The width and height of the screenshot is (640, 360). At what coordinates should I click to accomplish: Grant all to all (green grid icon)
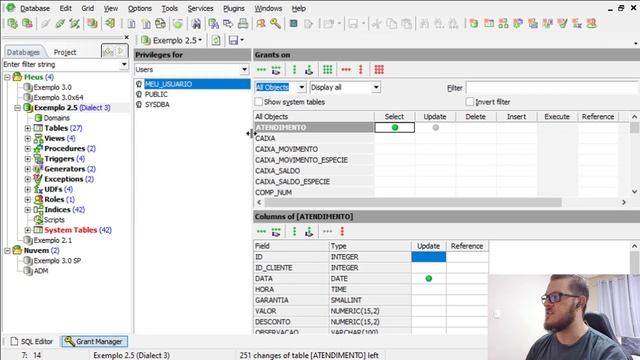tap(327, 70)
